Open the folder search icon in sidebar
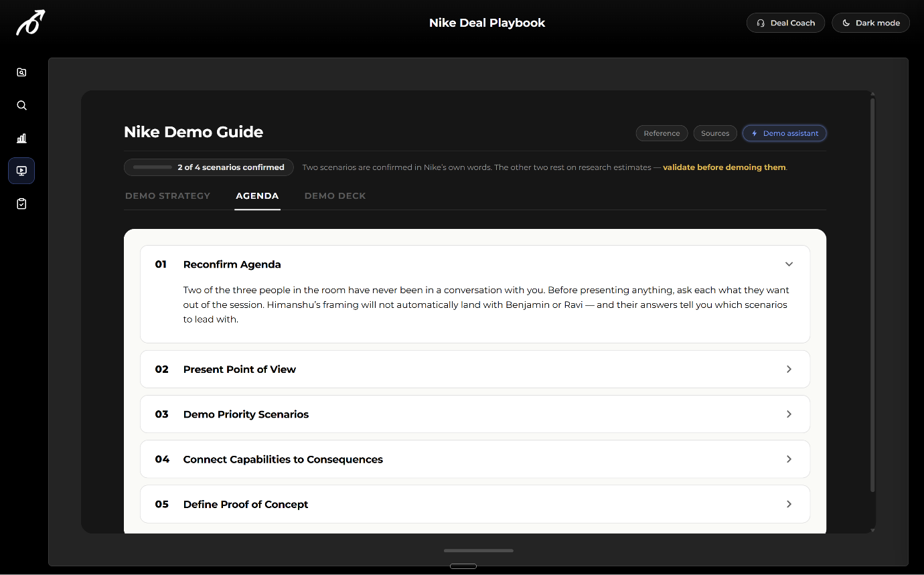The height and width of the screenshot is (575, 924). coord(21,72)
